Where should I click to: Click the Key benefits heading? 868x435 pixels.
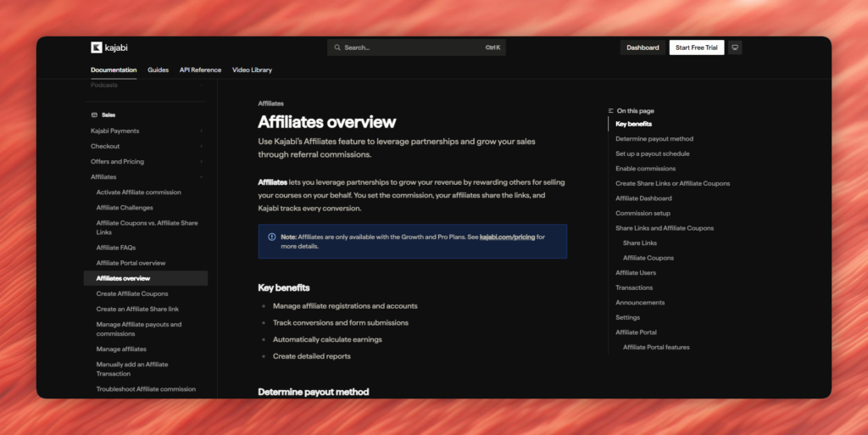click(283, 287)
